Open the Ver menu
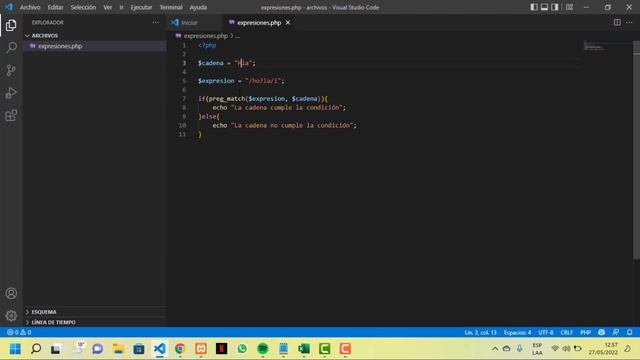This screenshot has height=360, width=640. (x=107, y=7)
